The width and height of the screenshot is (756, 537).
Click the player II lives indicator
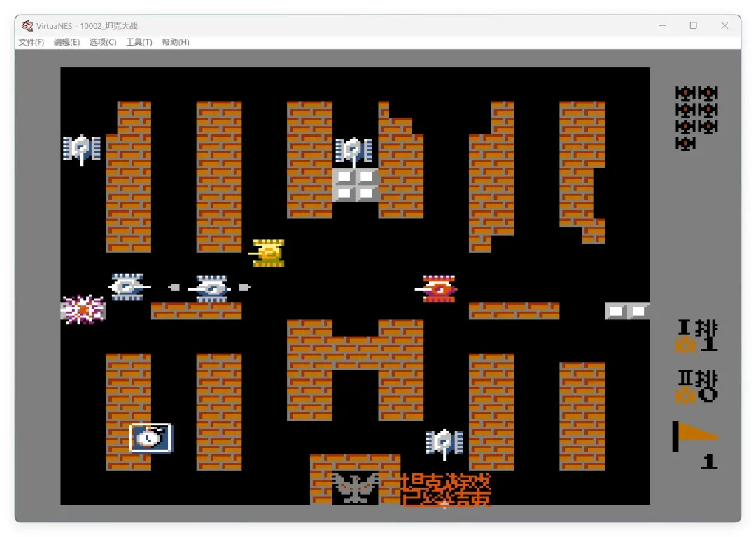pos(696,386)
